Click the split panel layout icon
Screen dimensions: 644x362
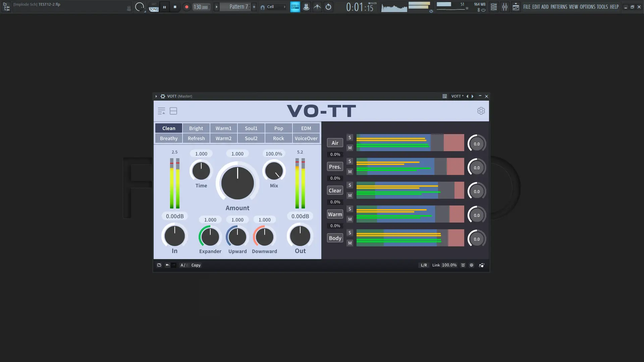(173, 111)
